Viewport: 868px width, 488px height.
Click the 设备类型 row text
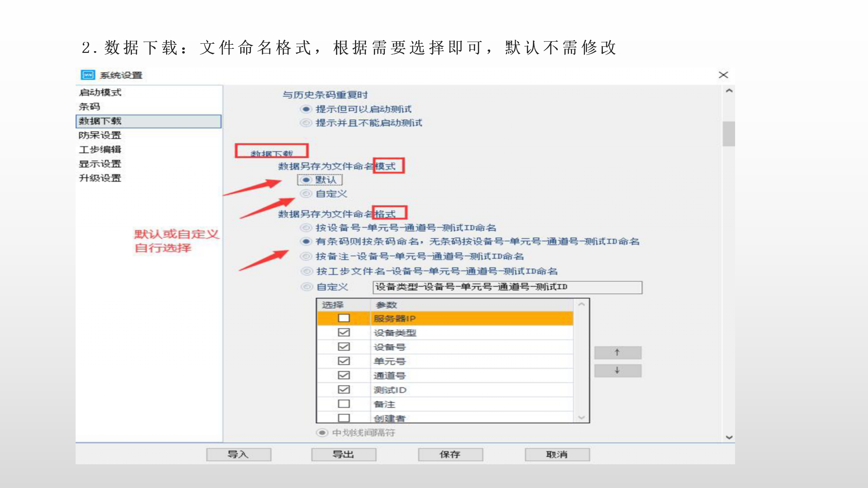pos(395,333)
